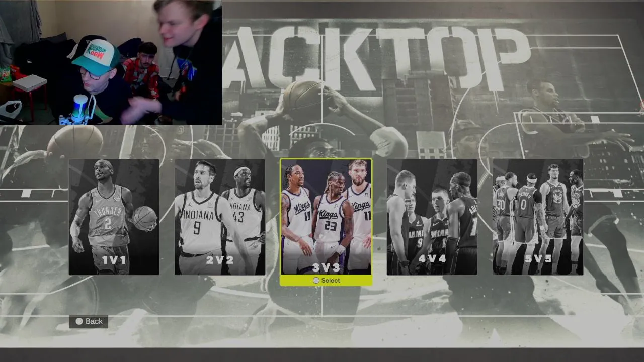Image resolution: width=644 pixels, height=362 pixels.
Task: Choose the 1V1 Blacktop mode card
Action: tap(114, 217)
